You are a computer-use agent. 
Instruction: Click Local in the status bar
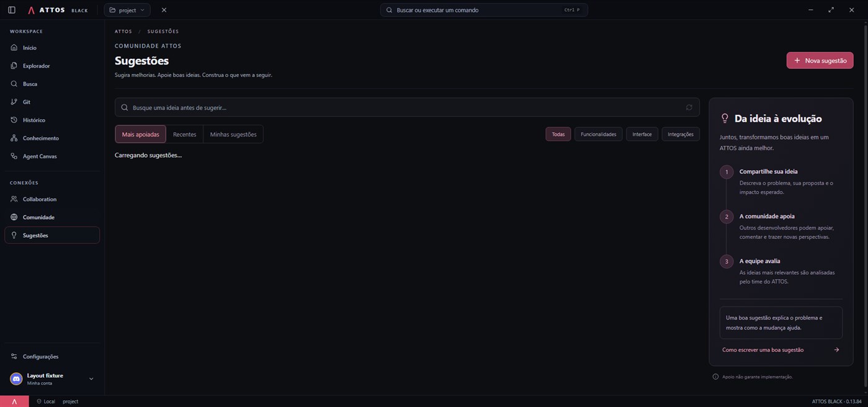tap(45, 401)
